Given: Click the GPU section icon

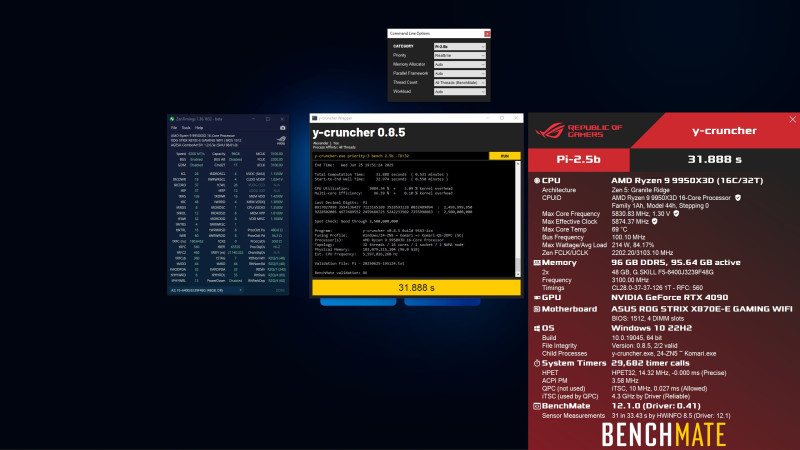Looking at the screenshot, I should click(537, 297).
